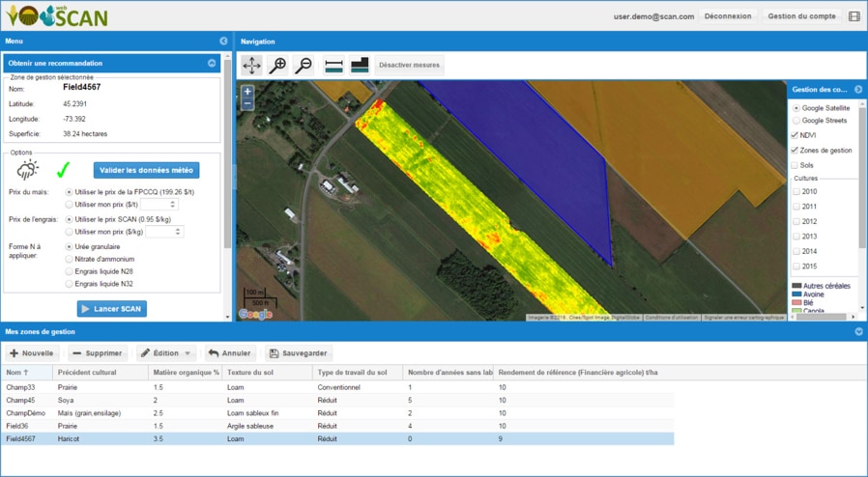Click the fertilizer price spinner arrows
The width and height of the screenshot is (868, 477).
tap(178, 232)
